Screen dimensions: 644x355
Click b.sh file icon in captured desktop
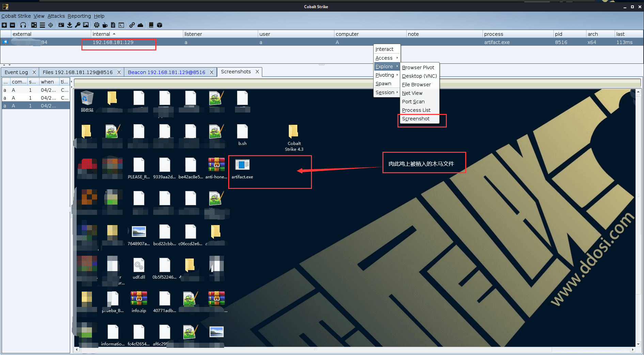click(242, 131)
